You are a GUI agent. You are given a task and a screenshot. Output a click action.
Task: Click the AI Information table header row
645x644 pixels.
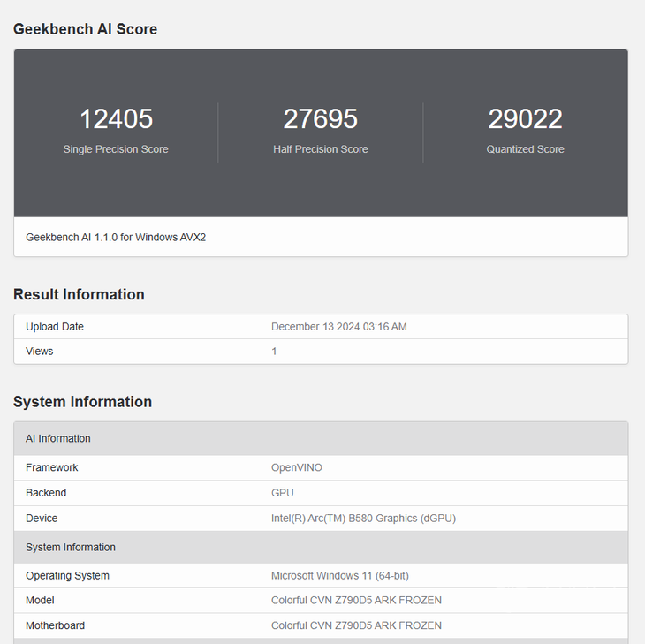(x=58, y=438)
